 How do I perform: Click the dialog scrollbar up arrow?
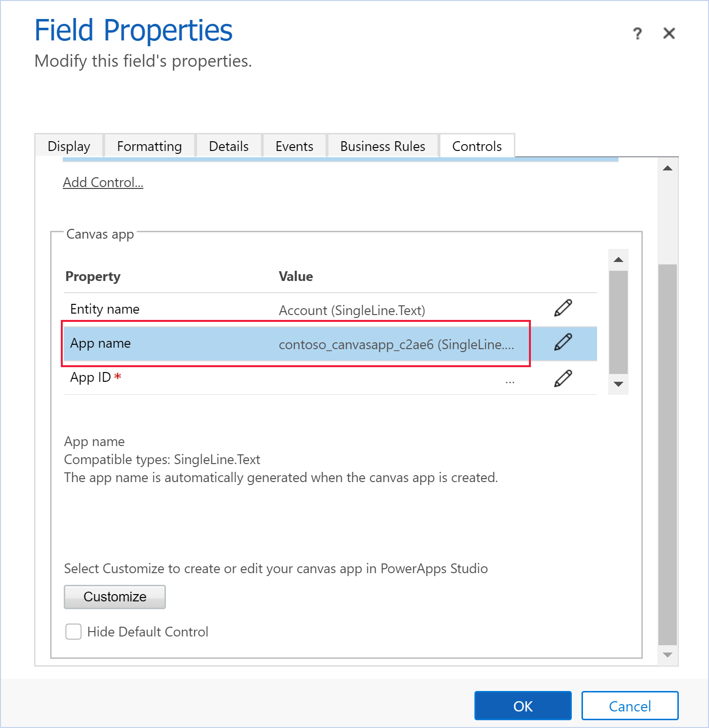pyautogui.click(x=667, y=167)
